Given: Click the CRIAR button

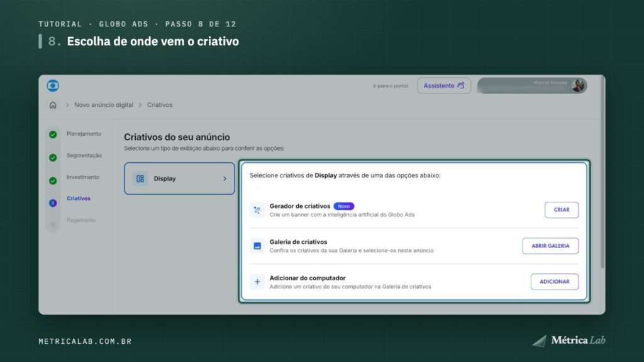Looking at the screenshot, I should (562, 210).
